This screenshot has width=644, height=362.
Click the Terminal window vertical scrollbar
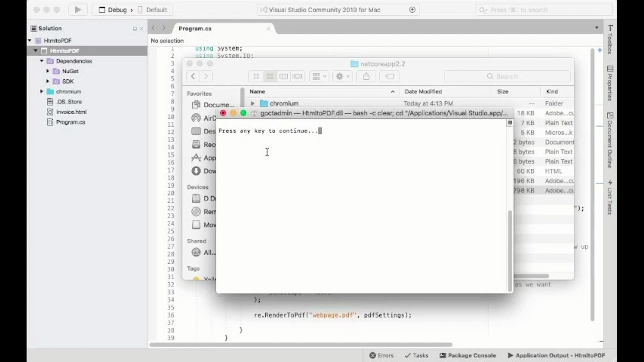point(510,251)
